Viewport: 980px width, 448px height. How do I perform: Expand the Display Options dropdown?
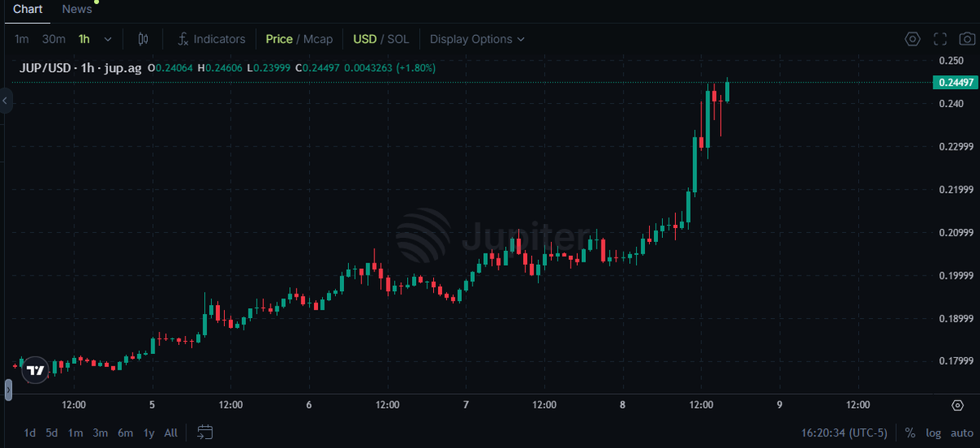(477, 39)
